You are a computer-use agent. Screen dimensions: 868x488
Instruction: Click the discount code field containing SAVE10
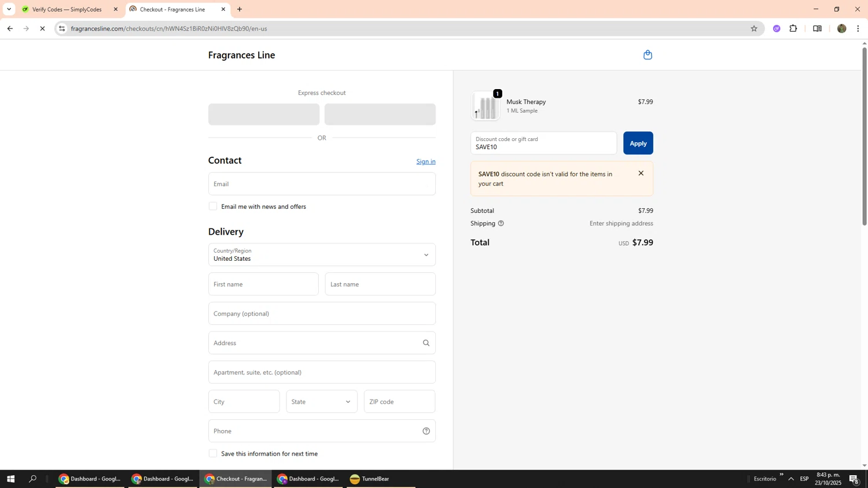point(544,143)
